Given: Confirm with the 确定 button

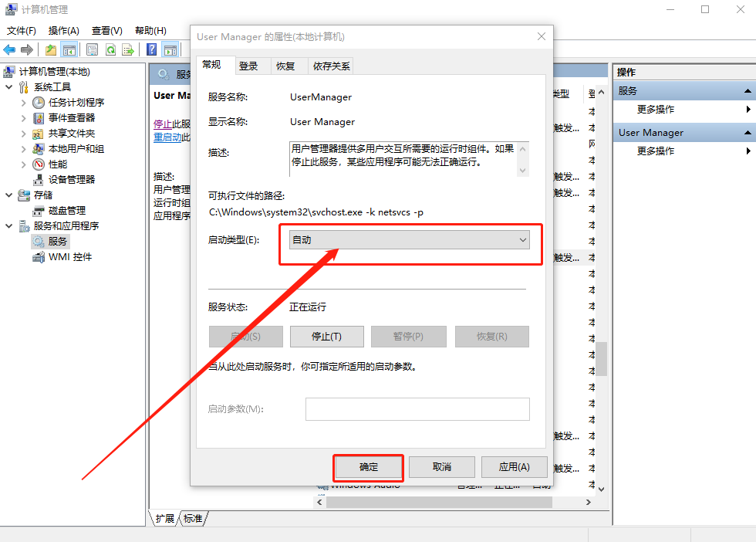Looking at the screenshot, I should tap(369, 467).
